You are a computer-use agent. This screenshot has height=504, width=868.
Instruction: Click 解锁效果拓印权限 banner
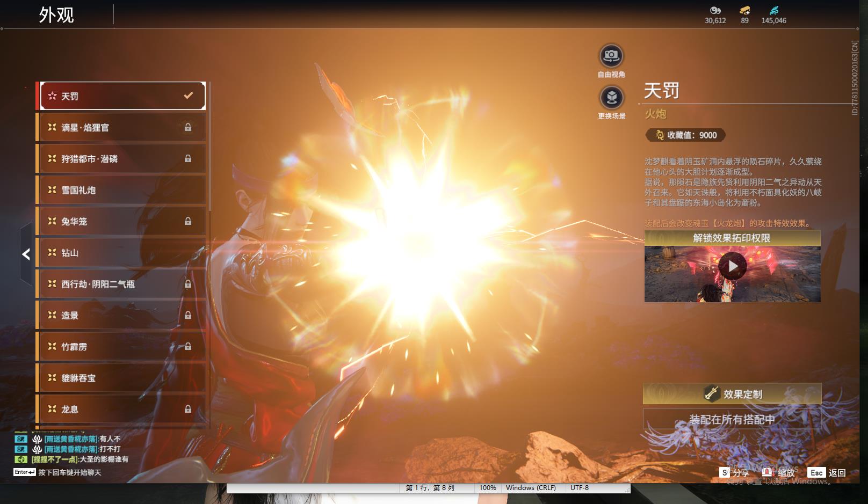pos(732,238)
